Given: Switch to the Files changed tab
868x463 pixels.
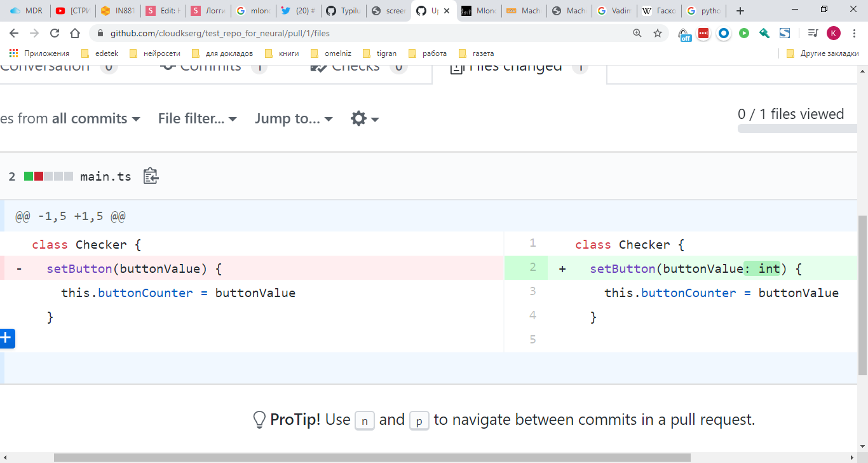Looking at the screenshot, I should (519, 67).
